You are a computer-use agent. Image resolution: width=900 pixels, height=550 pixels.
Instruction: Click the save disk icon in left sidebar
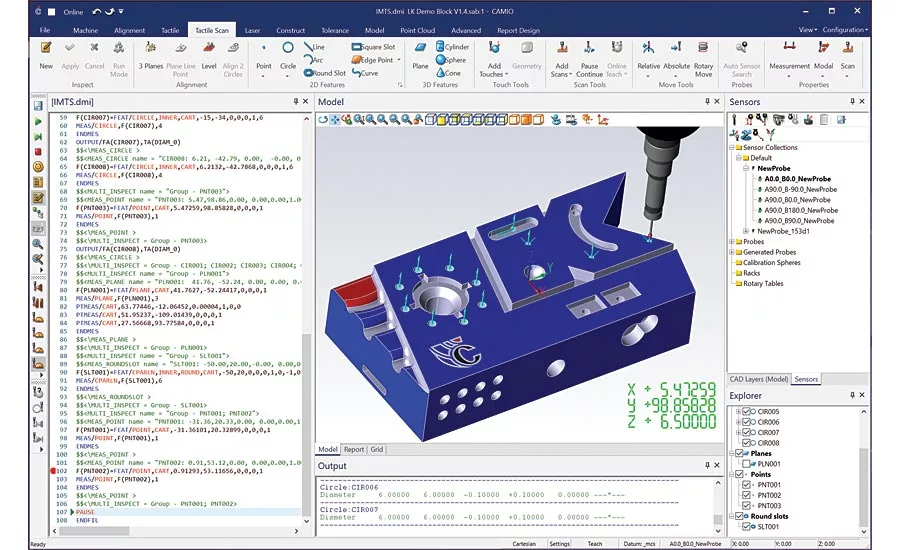click(38, 106)
